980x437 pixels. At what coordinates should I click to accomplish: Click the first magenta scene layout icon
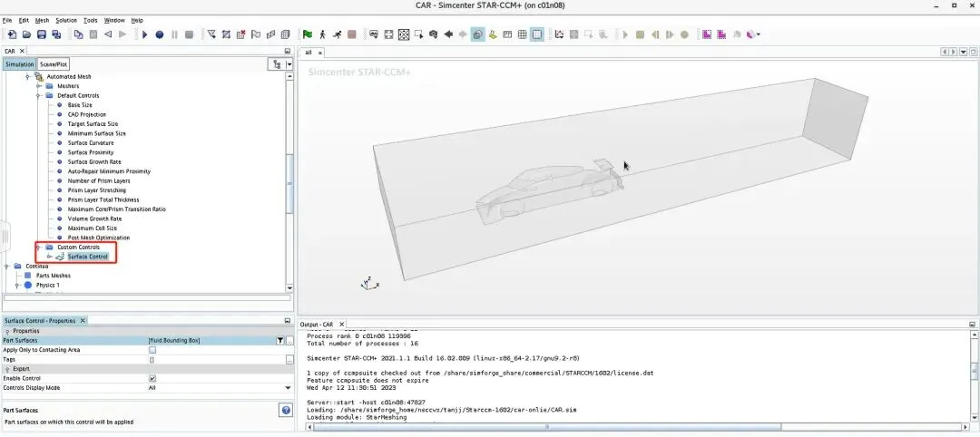point(707,35)
